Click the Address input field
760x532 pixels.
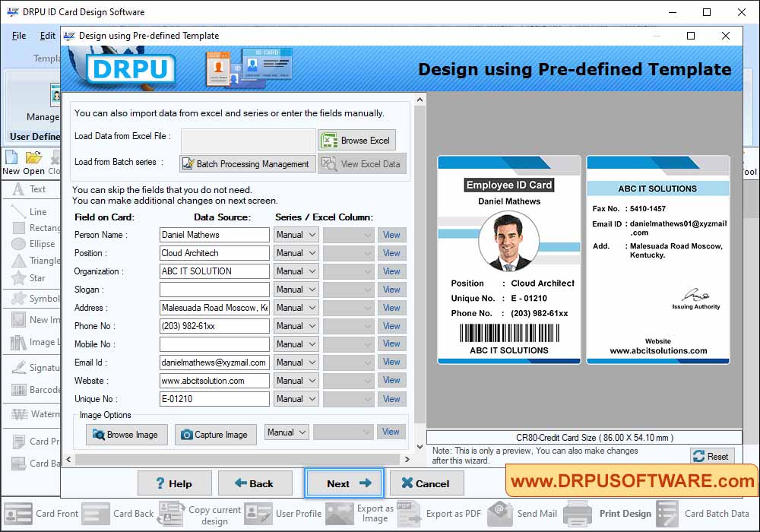click(x=214, y=308)
